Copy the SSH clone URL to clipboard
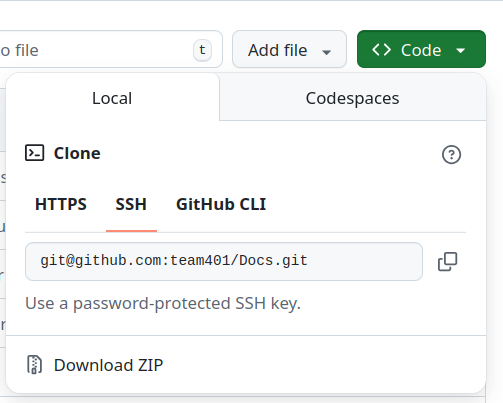This screenshot has width=503, height=403. click(x=447, y=262)
